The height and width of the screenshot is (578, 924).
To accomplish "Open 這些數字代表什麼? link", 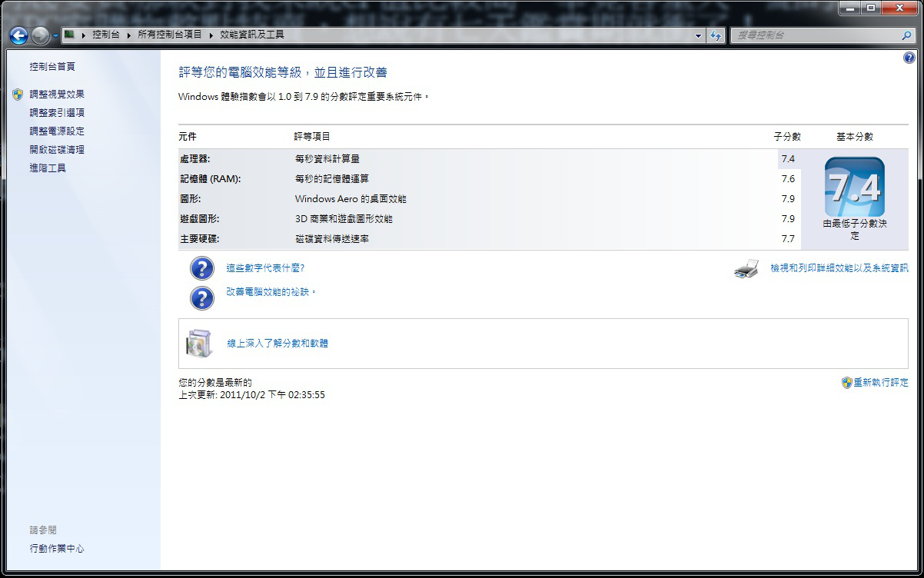I will [x=265, y=268].
